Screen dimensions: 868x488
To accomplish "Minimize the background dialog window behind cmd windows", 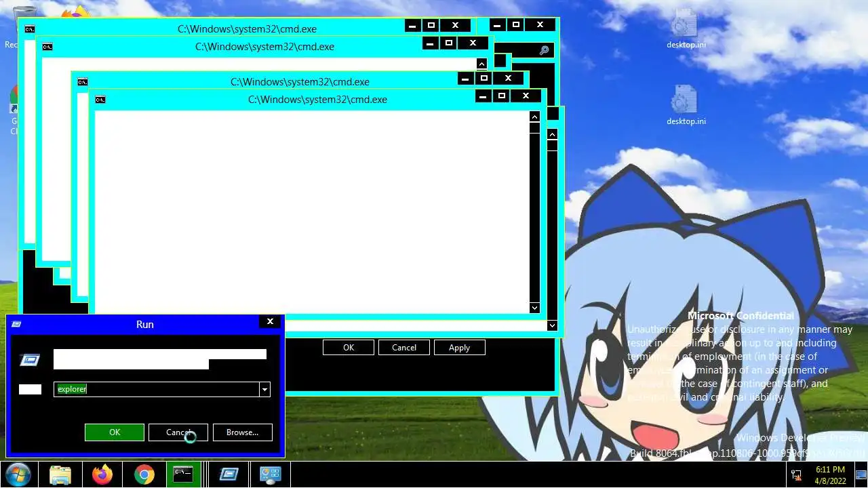I will point(497,25).
